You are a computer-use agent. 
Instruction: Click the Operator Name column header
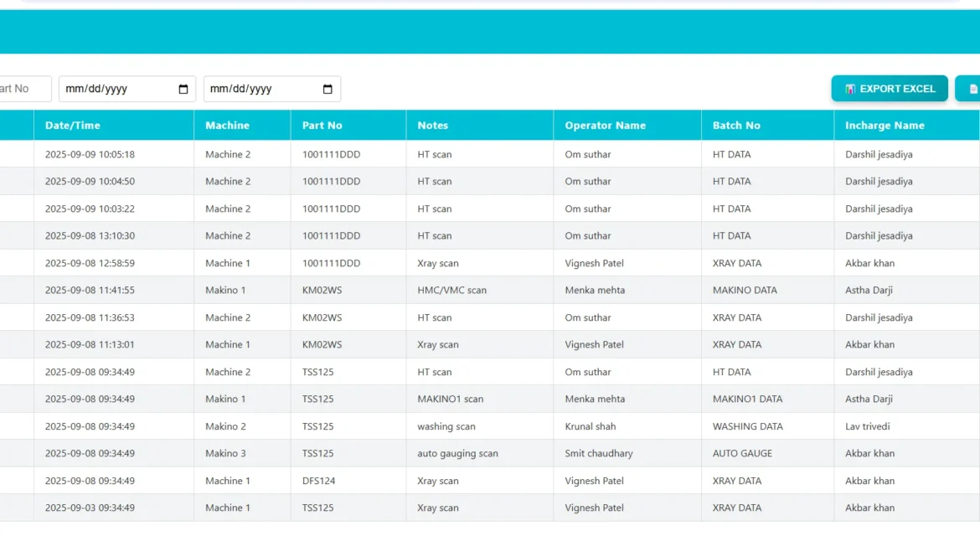click(605, 126)
